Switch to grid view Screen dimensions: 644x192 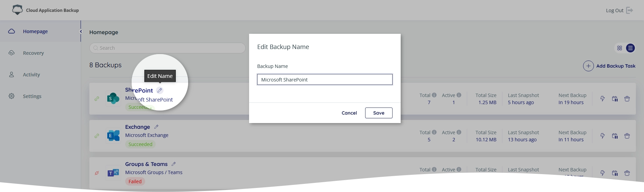click(x=620, y=48)
